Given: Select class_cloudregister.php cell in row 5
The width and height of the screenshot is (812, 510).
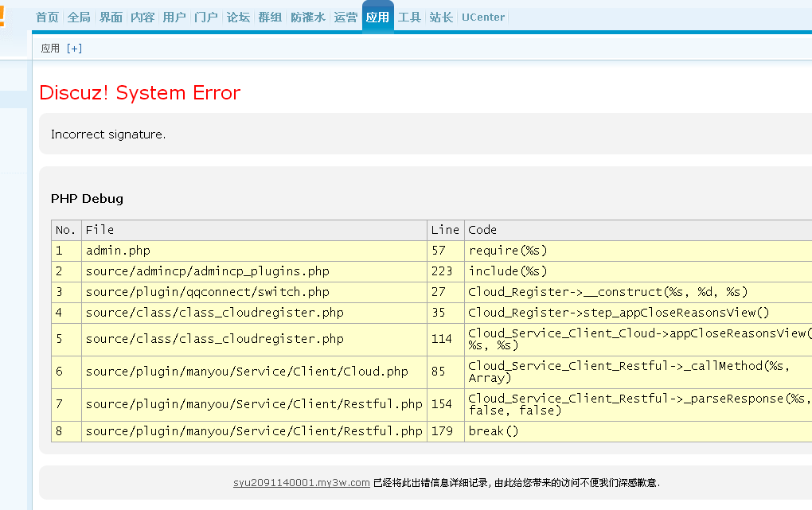Looking at the screenshot, I should coord(254,339).
